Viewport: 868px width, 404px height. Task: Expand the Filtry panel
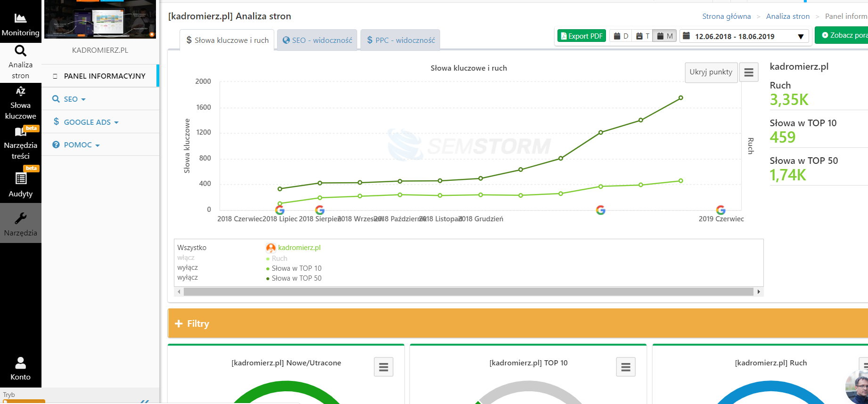517,323
